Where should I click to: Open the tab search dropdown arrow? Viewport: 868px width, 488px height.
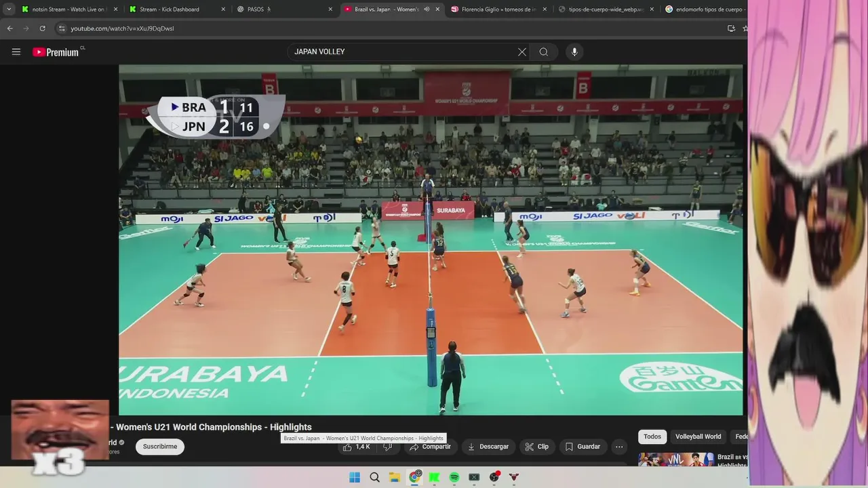[x=9, y=9]
